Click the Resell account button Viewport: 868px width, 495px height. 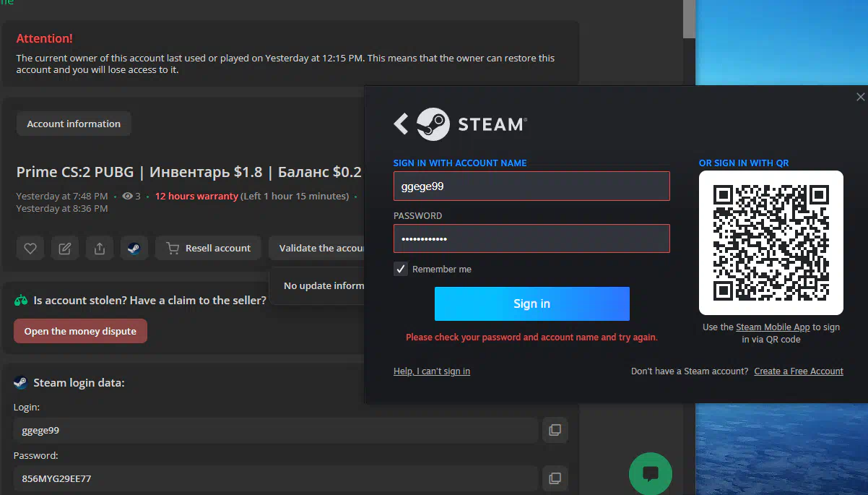click(x=208, y=248)
